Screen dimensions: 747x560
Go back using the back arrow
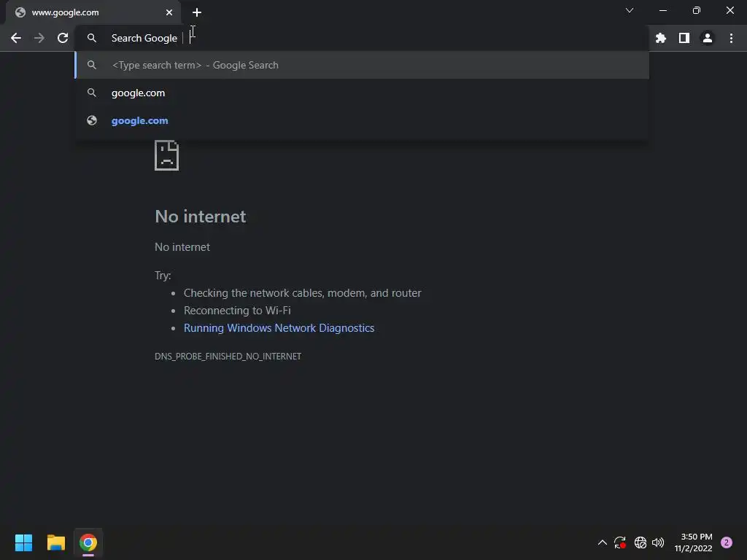point(16,38)
